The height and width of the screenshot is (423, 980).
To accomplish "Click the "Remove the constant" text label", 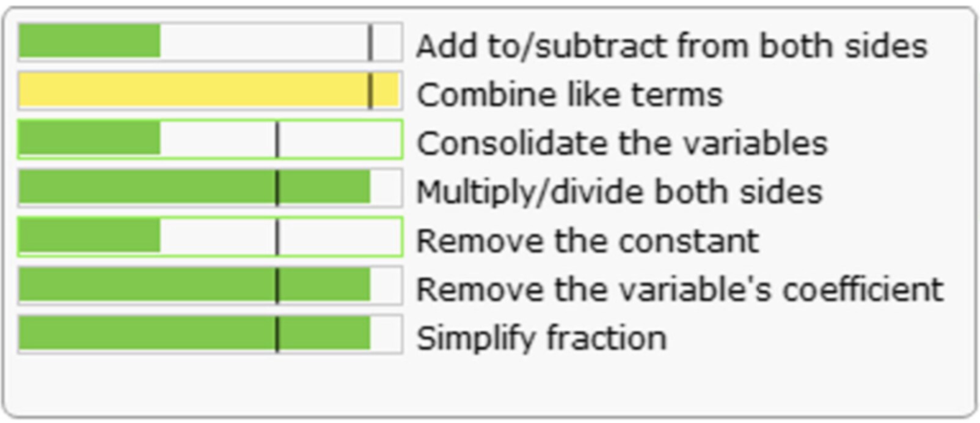I will click(x=587, y=240).
